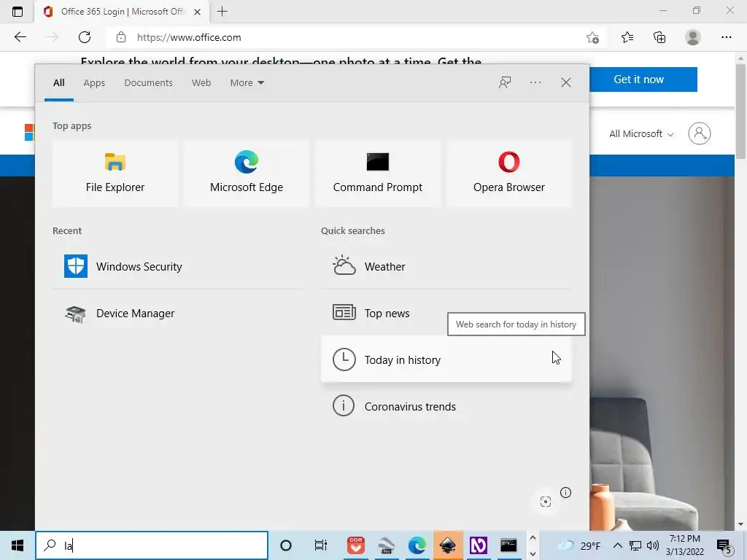The width and height of the screenshot is (747, 560).
Task: Close the Office 365 Login tab
Action: [x=197, y=12]
